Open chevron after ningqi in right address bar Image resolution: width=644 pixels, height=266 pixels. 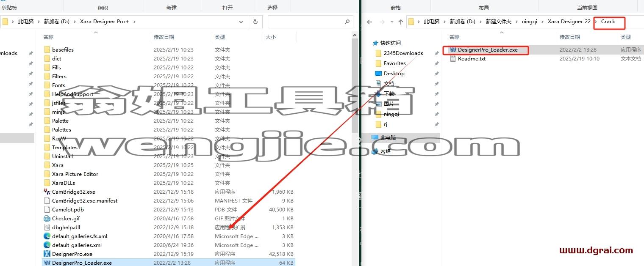coord(542,22)
